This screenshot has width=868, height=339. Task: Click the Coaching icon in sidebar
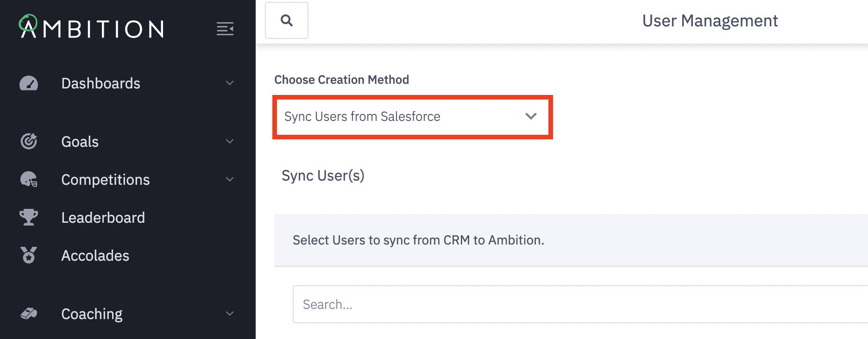point(29,314)
